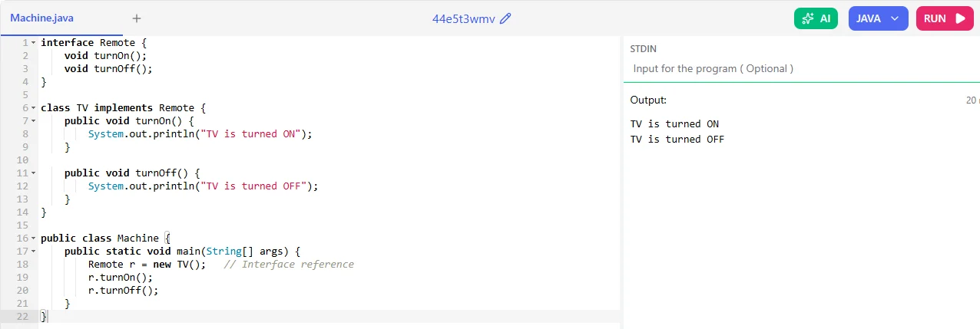Click the r.turnOff(); statement
The image size is (980, 329).
coord(124,290)
